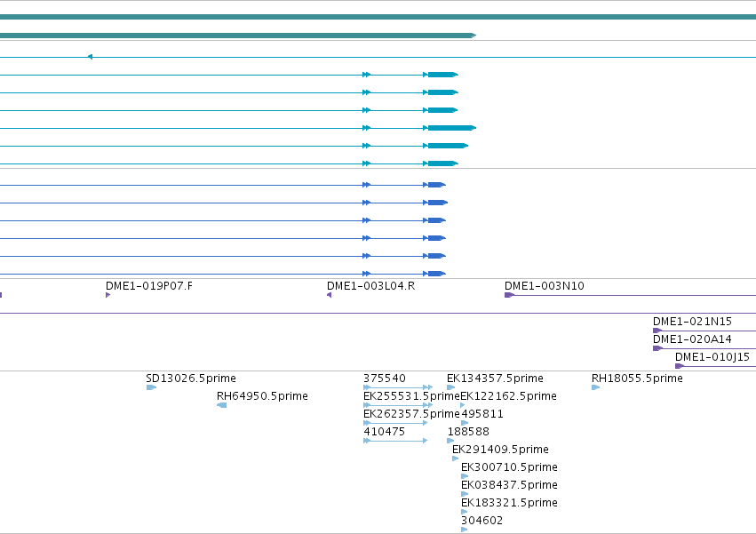Click the EK291409.5prime label

[500, 450]
